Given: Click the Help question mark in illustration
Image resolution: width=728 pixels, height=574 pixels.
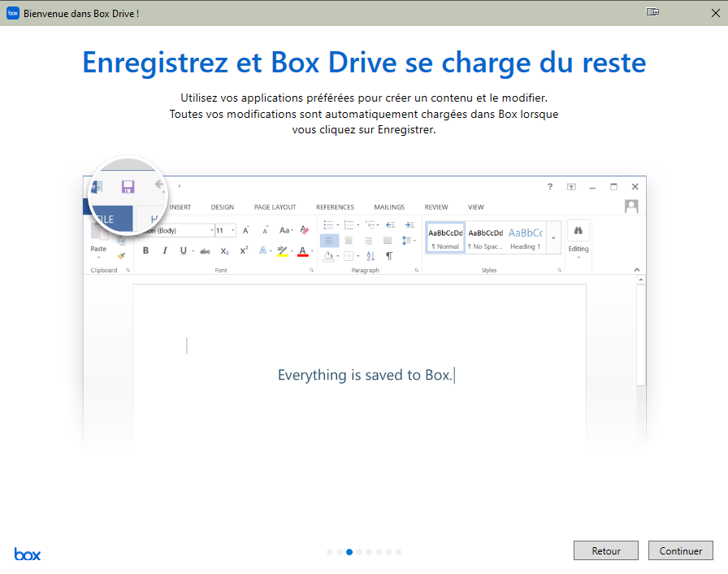Looking at the screenshot, I should (x=550, y=187).
